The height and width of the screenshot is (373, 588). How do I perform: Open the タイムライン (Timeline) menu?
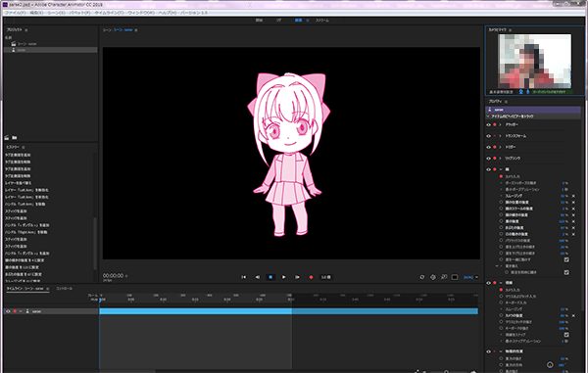coord(109,13)
